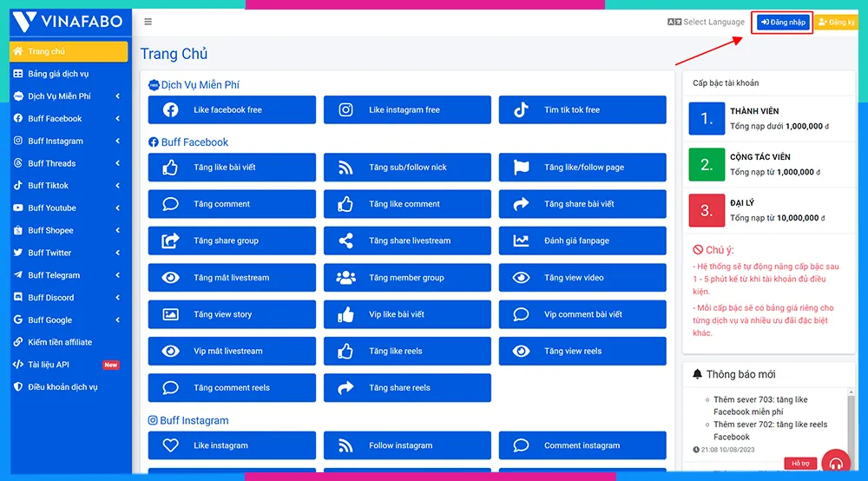
Task: Click 'Thêm sever 703' notification text
Action: pyautogui.click(x=760, y=405)
